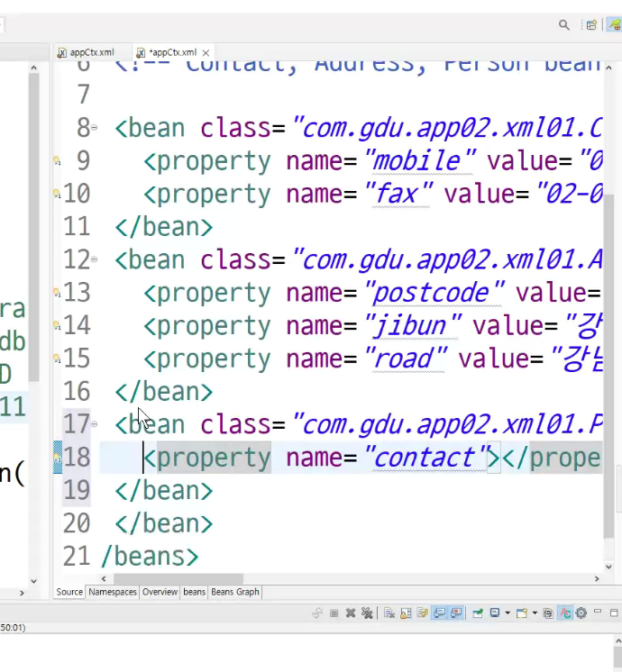The width and height of the screenshot is (622, 672).
Task: Click the closing </bean> tag on line 11
Action: point(164,227)
